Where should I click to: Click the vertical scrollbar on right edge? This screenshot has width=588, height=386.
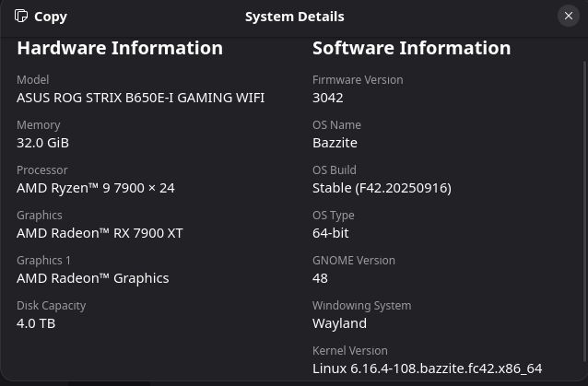(x=584, y=212)
